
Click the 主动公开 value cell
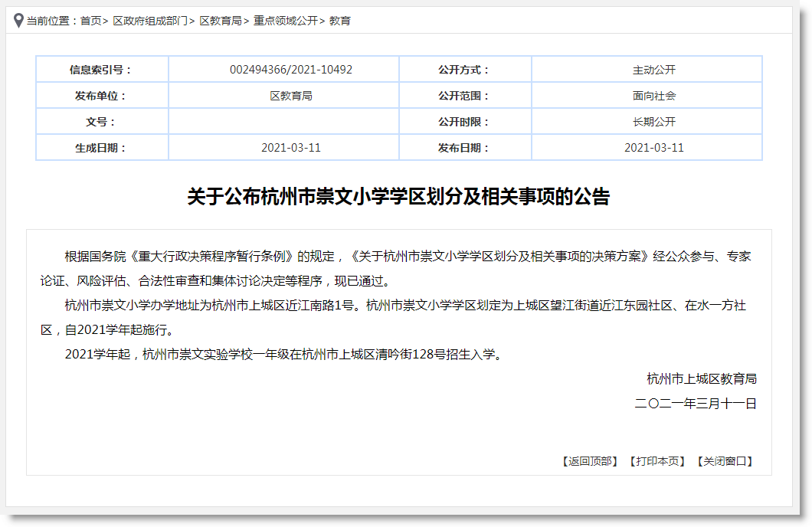647,70
